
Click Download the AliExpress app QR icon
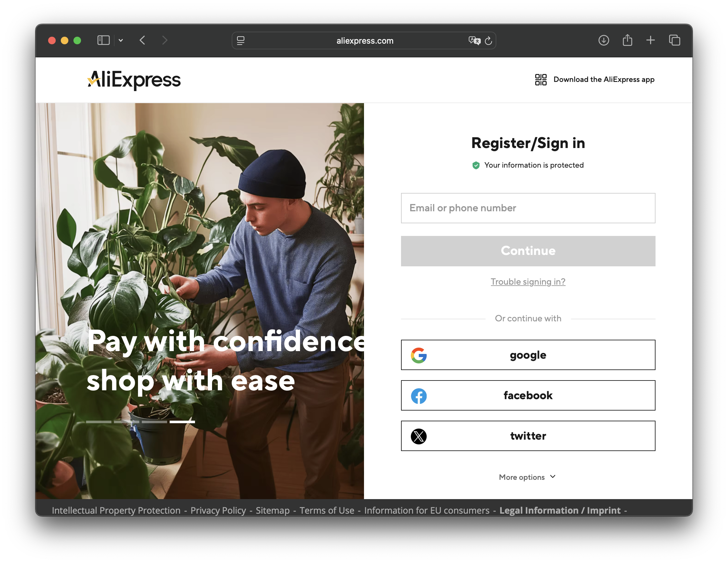pos(541,80)
